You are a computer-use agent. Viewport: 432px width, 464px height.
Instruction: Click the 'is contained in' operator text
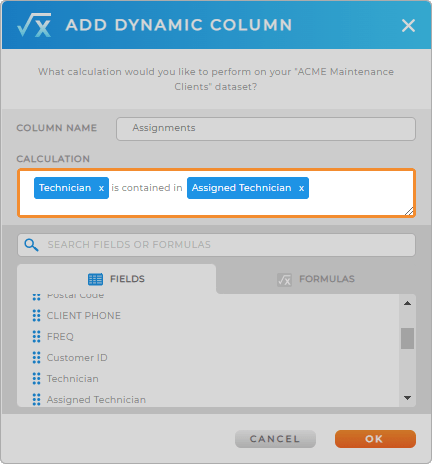147,188
